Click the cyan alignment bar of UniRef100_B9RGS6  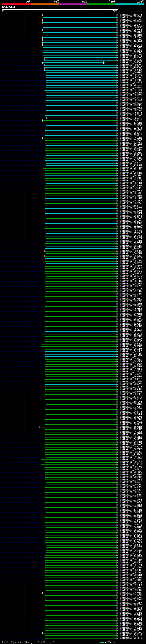pyautogui.click(x=80, y=15)
